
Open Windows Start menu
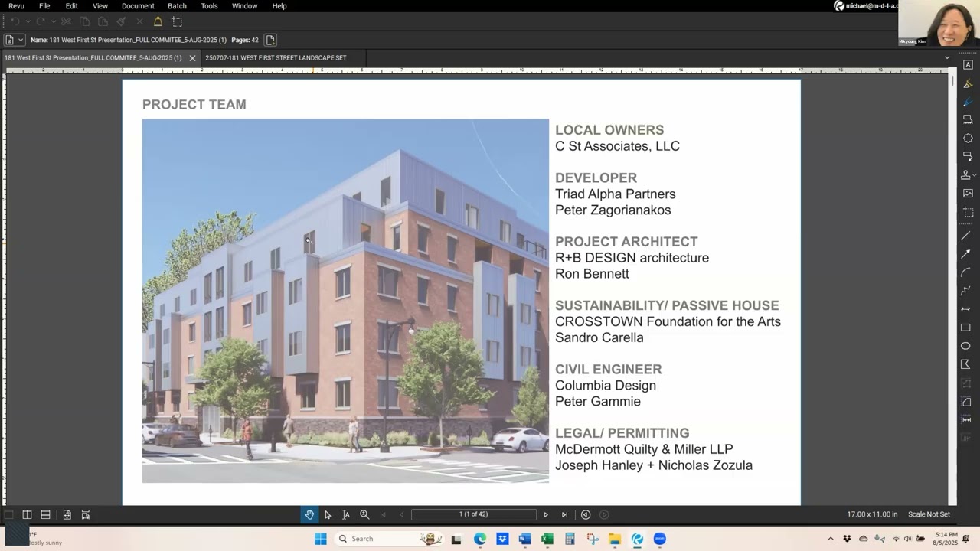pos(321,539)
